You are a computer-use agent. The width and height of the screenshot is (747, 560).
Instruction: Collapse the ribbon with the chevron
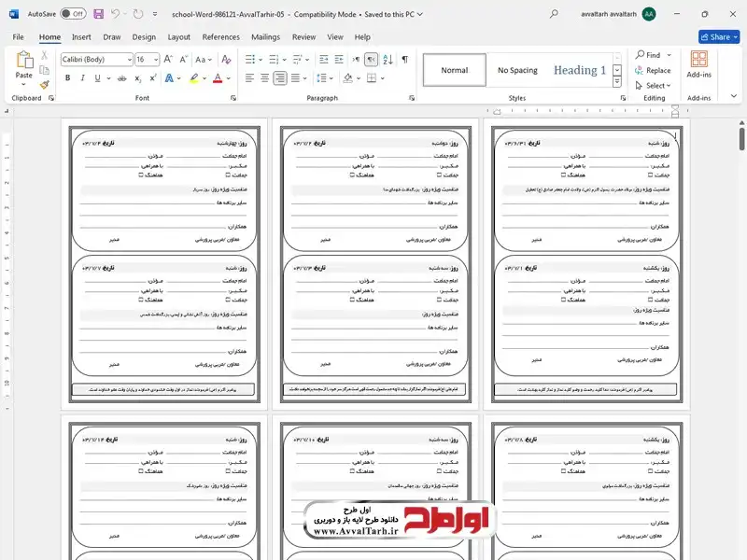pos(733,96)
